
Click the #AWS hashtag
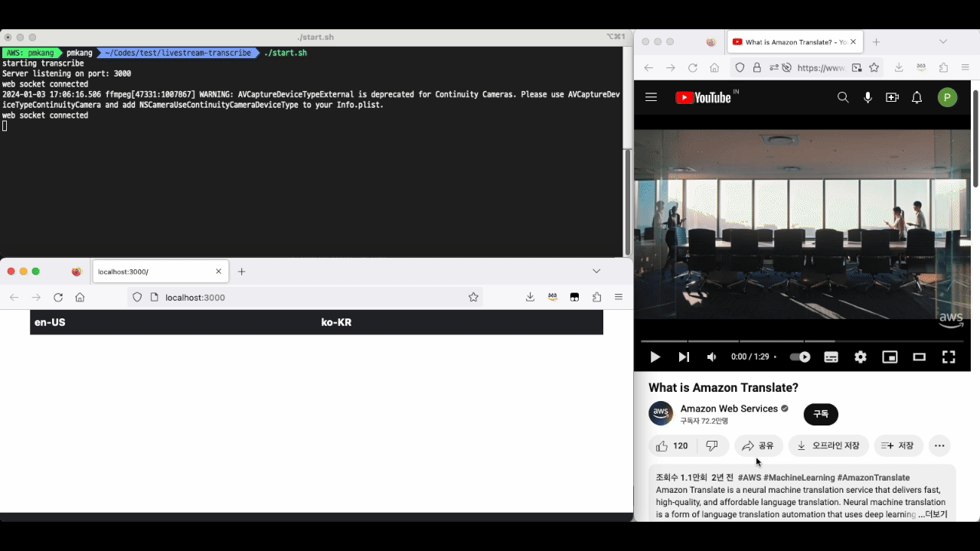click(749, 478)
